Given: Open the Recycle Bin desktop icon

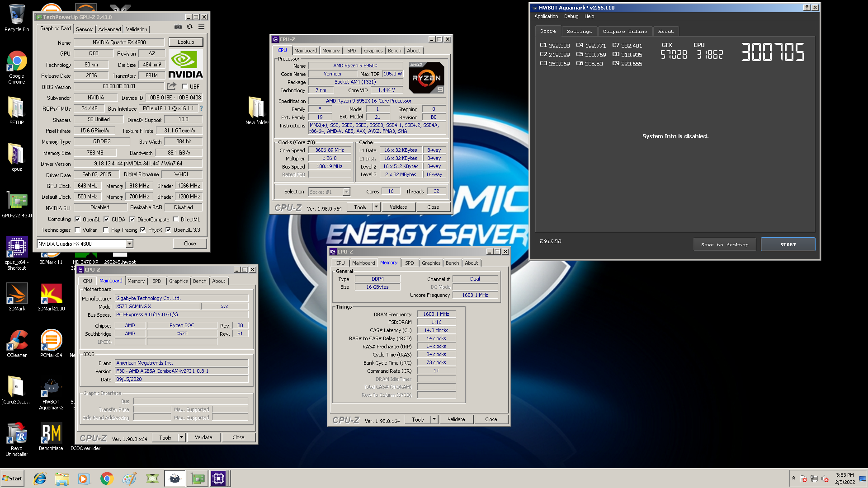Looking at the screenshot, I should click(17, 18).
